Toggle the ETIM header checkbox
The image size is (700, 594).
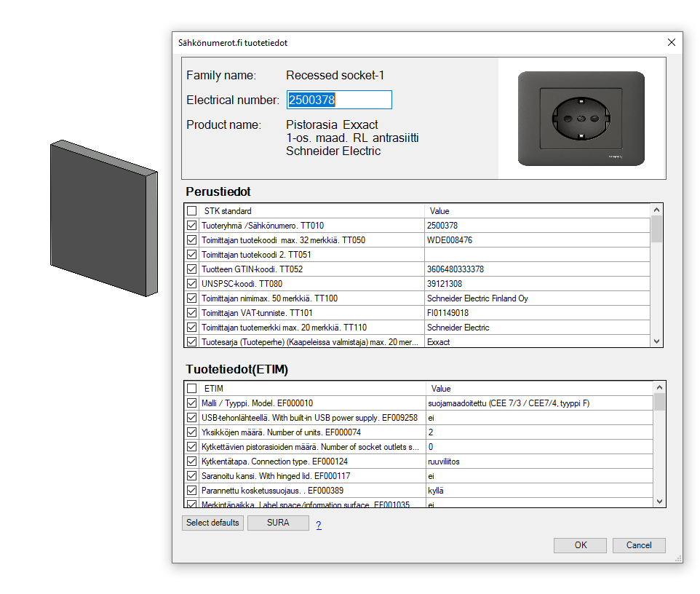192,389
